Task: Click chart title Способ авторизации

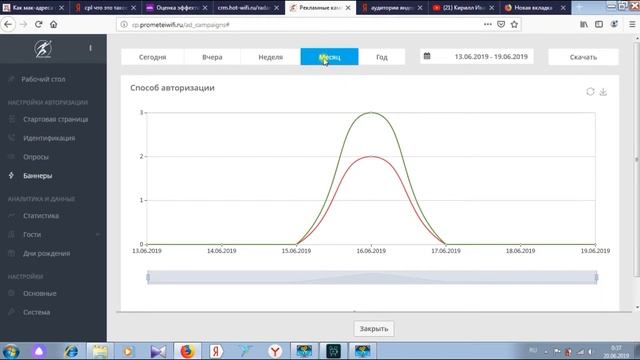Action: (x=172, y=88)
